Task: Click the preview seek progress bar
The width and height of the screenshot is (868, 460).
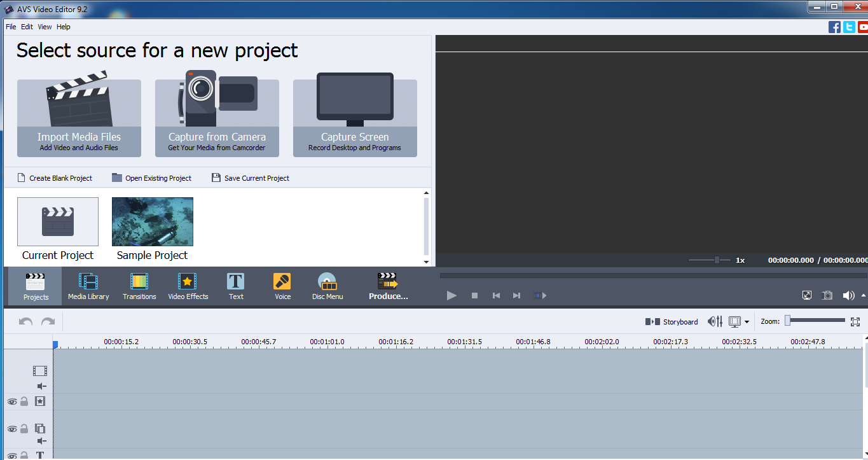Action: 654,275
